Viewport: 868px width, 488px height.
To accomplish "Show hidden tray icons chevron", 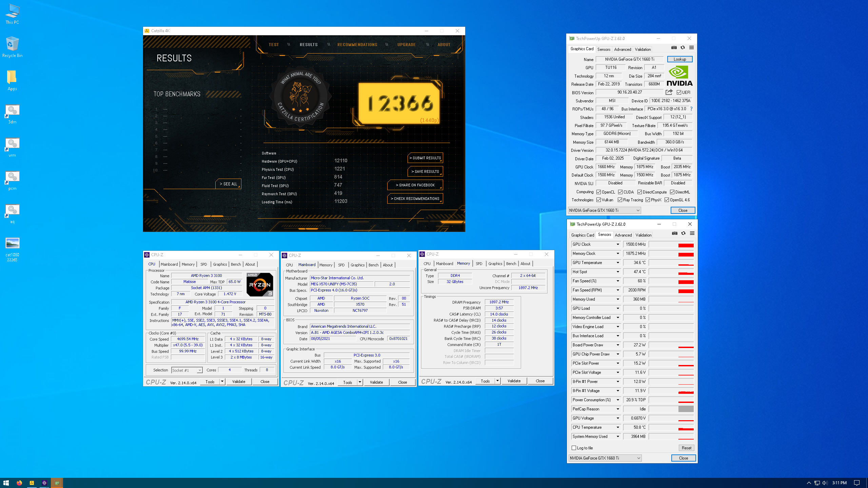I will [x=809, y=483].
